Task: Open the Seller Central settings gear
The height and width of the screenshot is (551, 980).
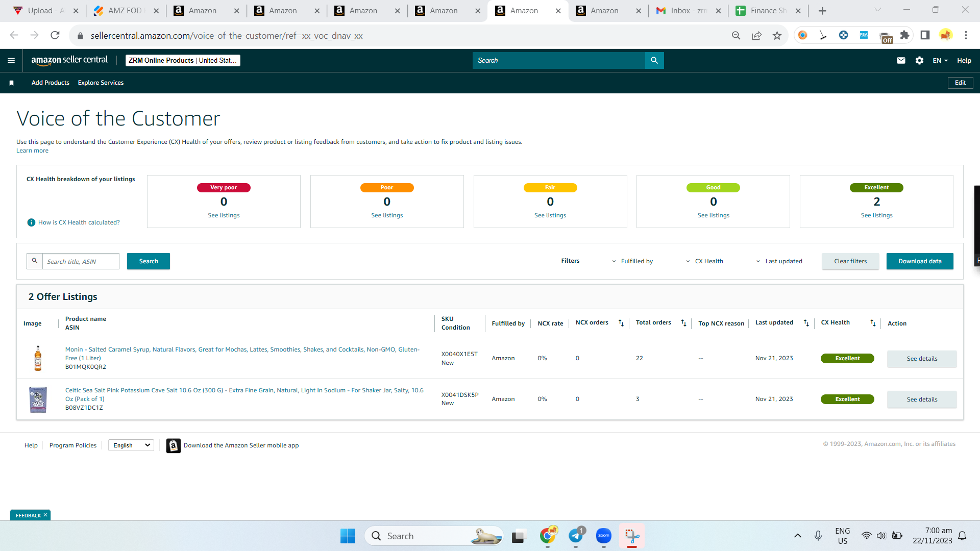Action: point(919,60)
